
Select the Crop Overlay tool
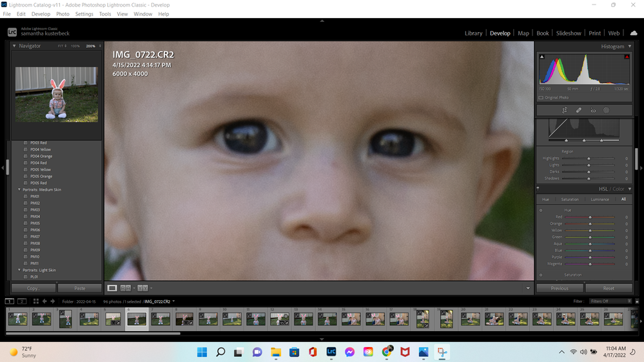[x=565, y=110]
